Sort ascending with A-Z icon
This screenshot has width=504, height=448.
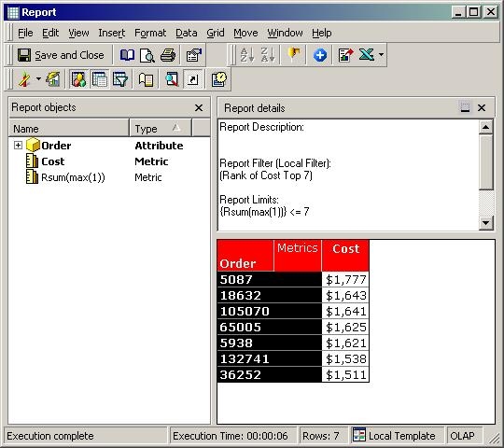pos(247,55)
